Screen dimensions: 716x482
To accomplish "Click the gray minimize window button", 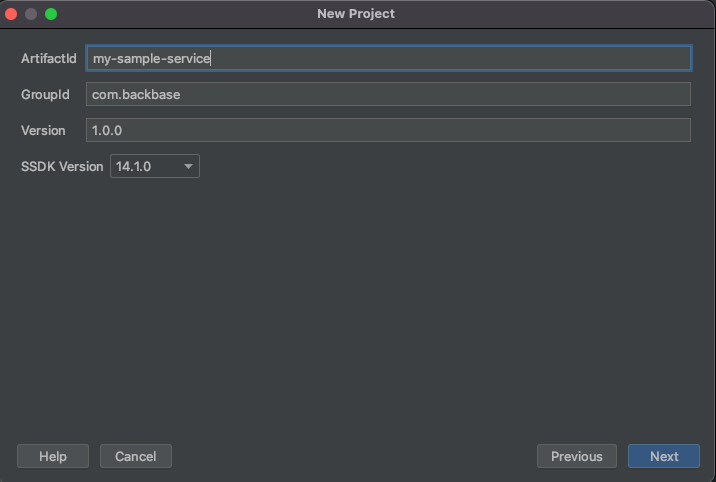I will pyautogui.click(x=31, y=14).
